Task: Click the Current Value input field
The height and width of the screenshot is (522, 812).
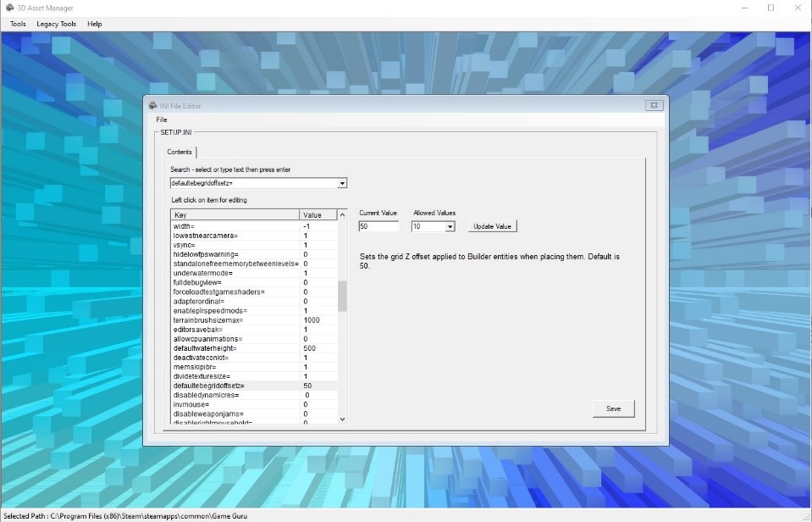Action: click(x=378, y=226)
